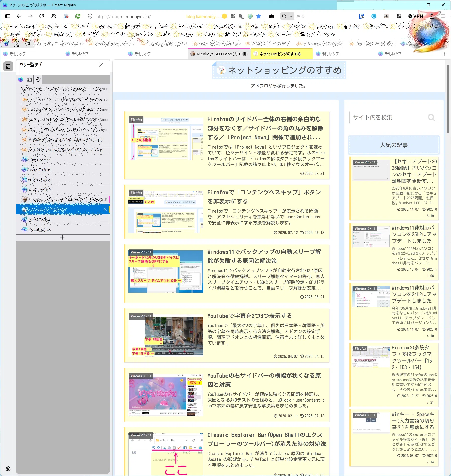This screenshot has width=451, height=476.
Task: Click the アメブロから移行しました。 tagline text
Action: coord(278,86)
